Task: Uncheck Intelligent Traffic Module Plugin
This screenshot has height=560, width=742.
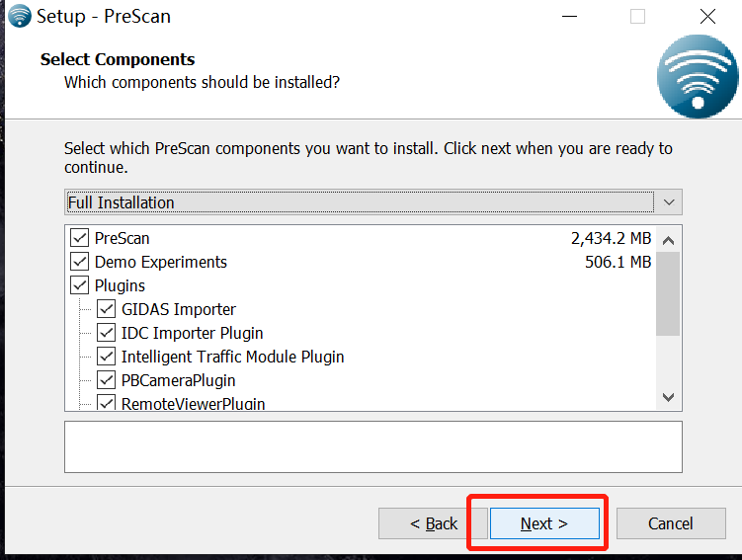Action: pos(106,357)
